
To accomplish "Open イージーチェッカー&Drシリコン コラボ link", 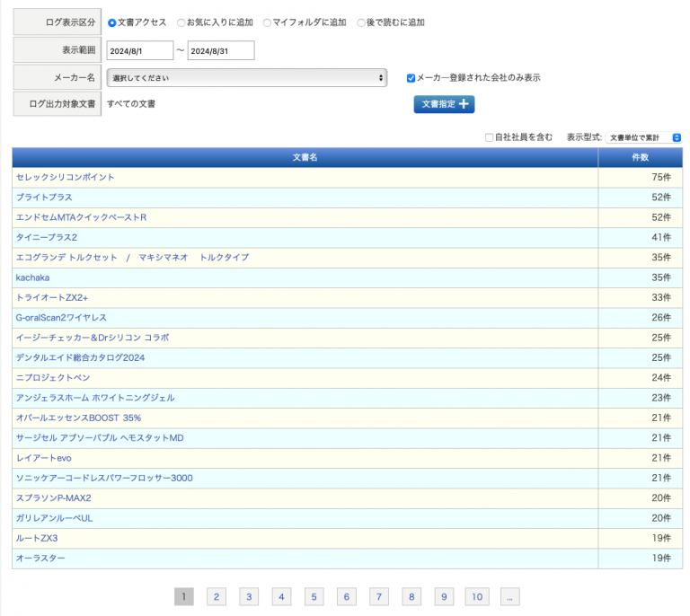I will click(x=93, y=338).
